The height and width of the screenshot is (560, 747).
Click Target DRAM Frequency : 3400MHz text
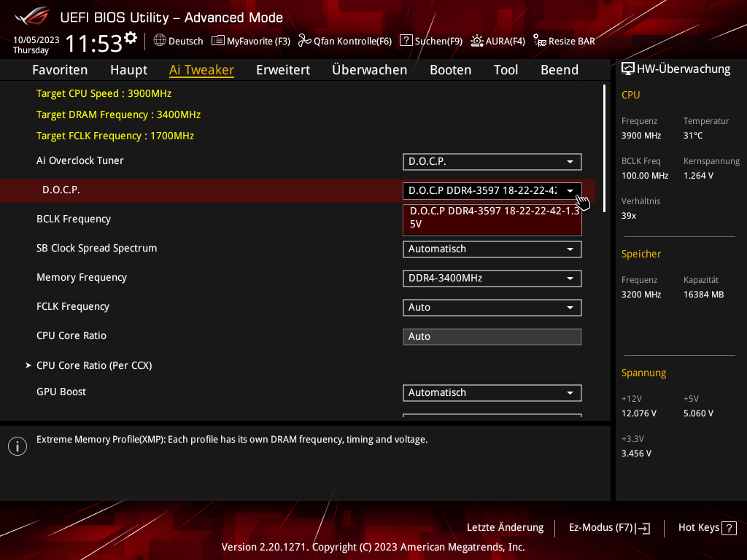[x=119, y=114]
